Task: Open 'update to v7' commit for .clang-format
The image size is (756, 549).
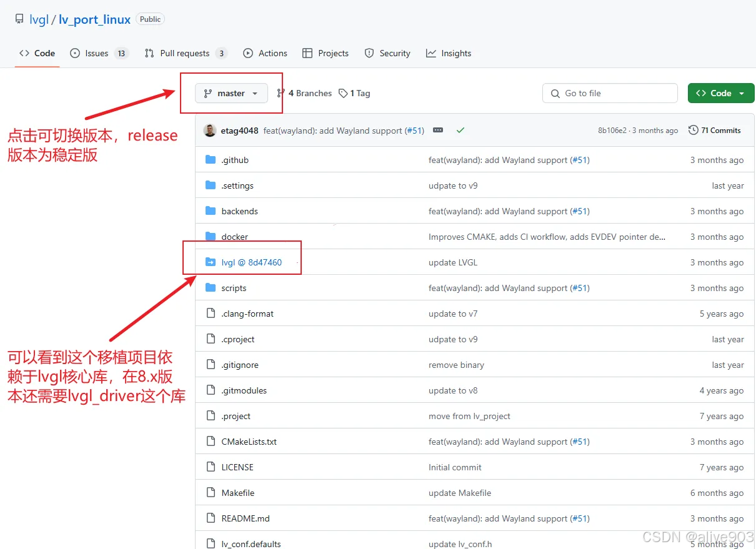Action: pyautogui.click(x=453, y=314)
